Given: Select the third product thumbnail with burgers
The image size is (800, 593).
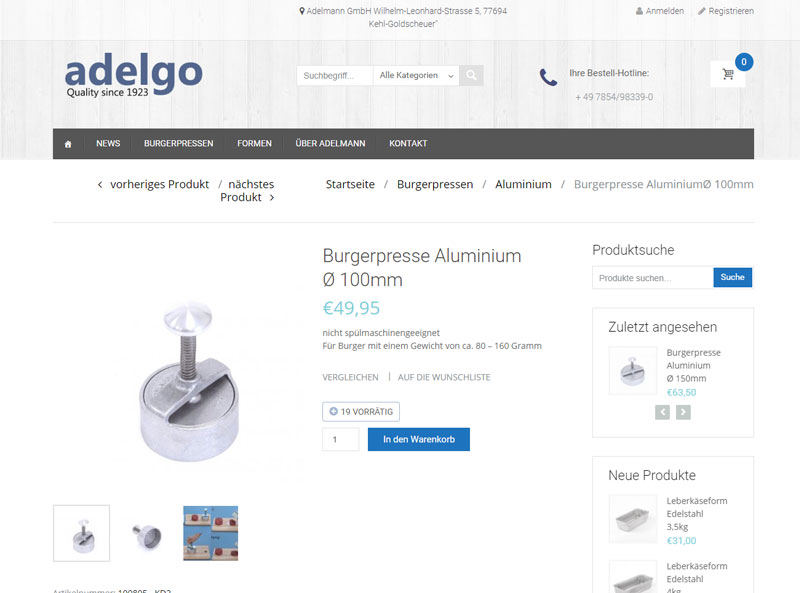Looking at the screenshot, I should tap(211, 533).
